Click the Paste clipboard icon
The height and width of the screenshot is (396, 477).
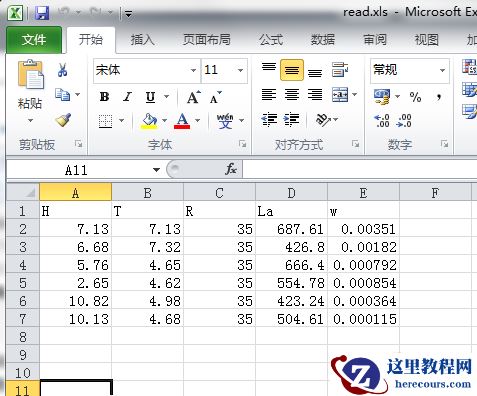tap(30, 74)
